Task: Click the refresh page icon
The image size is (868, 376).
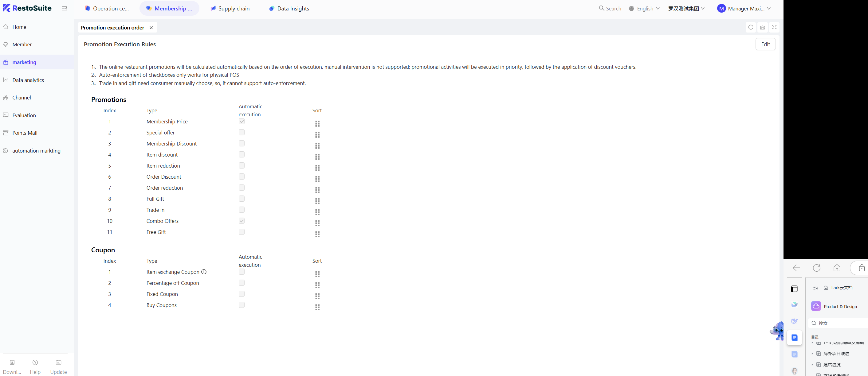Action: [750, 27]
